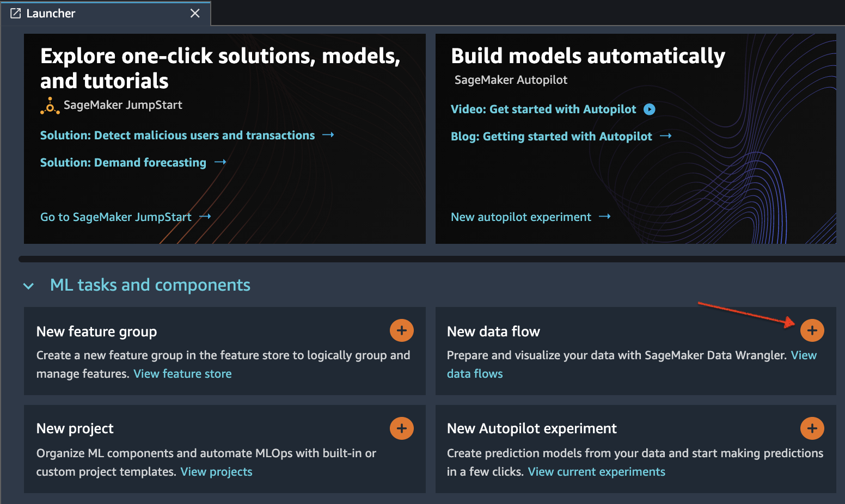845x504 pixels.
Task: Click the plus icon to start a New project
Action: (401, 428)
